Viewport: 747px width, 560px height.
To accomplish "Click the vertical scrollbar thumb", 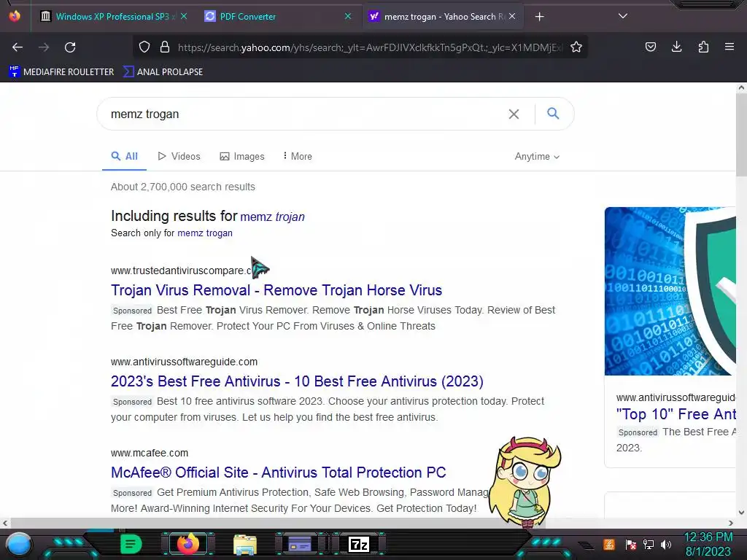I will click(x=741, y=136).
